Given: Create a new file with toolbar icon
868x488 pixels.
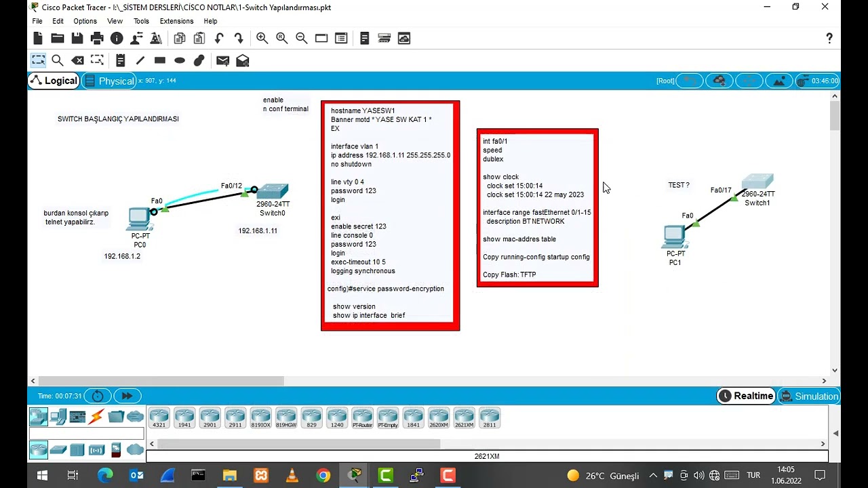Looking at the screenshot, I should coord(38,39).
